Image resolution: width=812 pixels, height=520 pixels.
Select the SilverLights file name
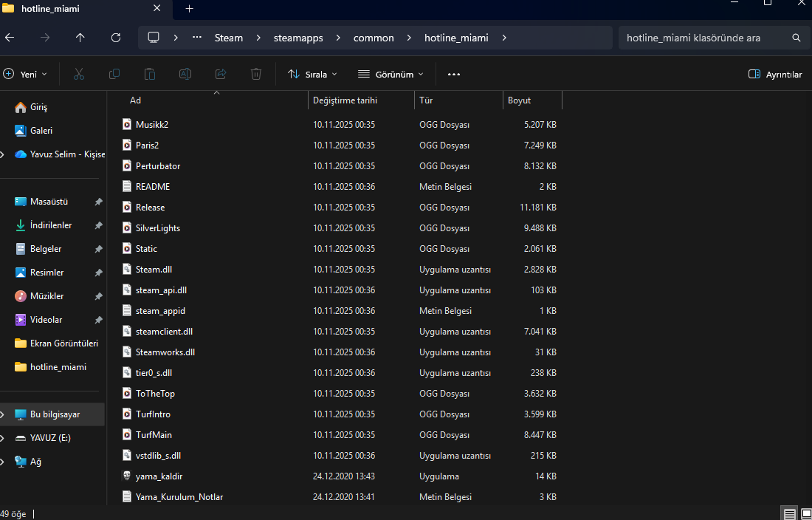158,228
